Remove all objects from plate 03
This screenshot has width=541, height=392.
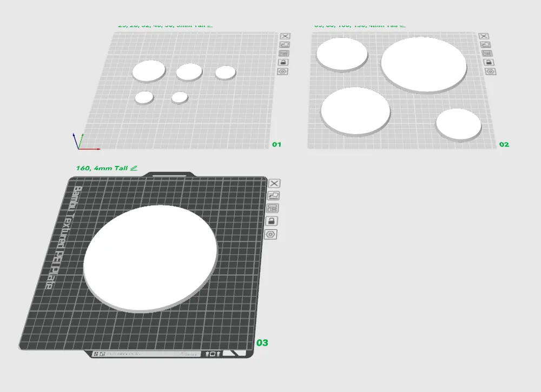coord(275,183)
